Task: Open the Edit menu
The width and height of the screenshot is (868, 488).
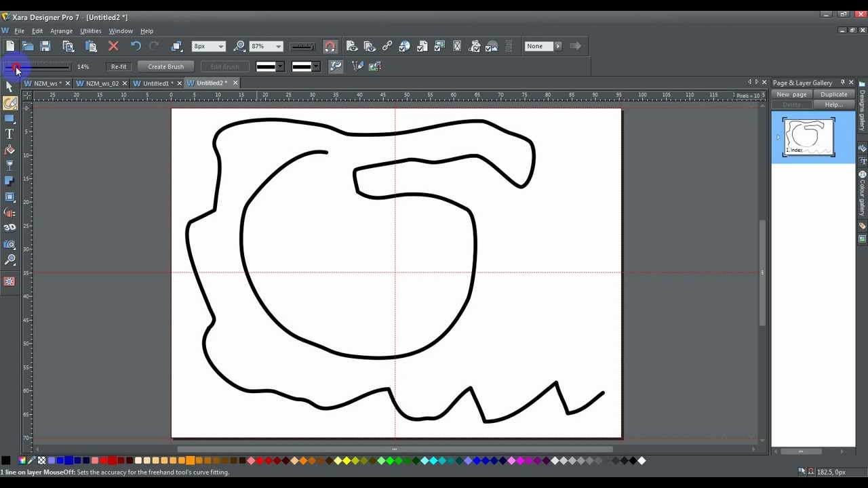Action: click(37, 30)
